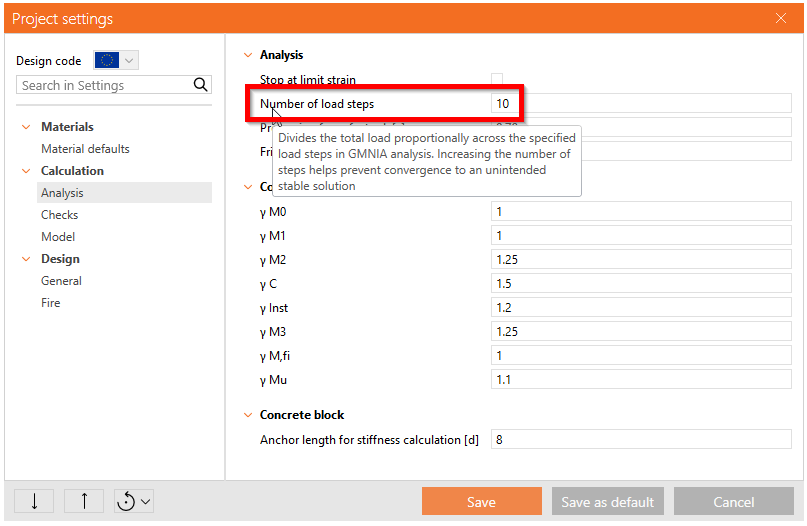The width and height of the screenshot is (807, 526).
Task: Edit the γ M0 value field
Action: point(641,212)
